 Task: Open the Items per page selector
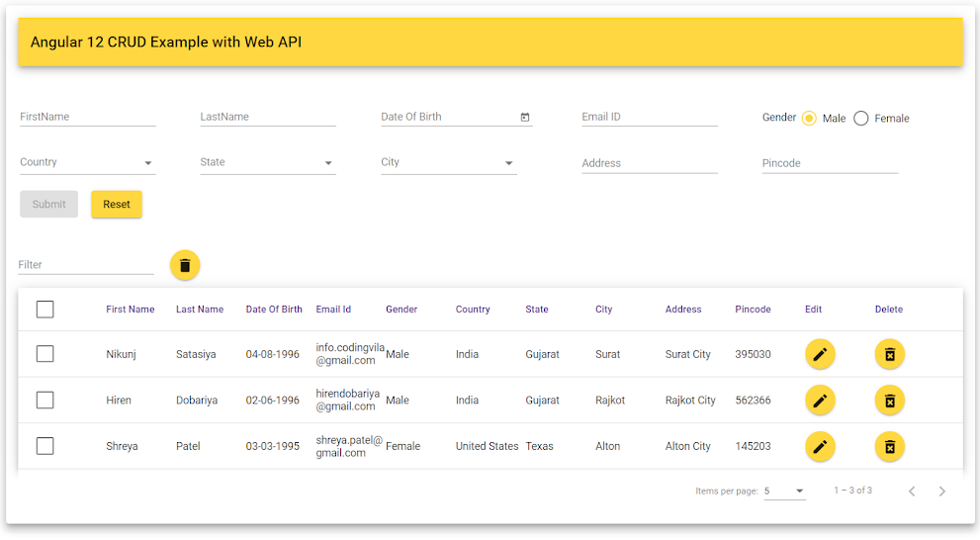pos(784,492)
